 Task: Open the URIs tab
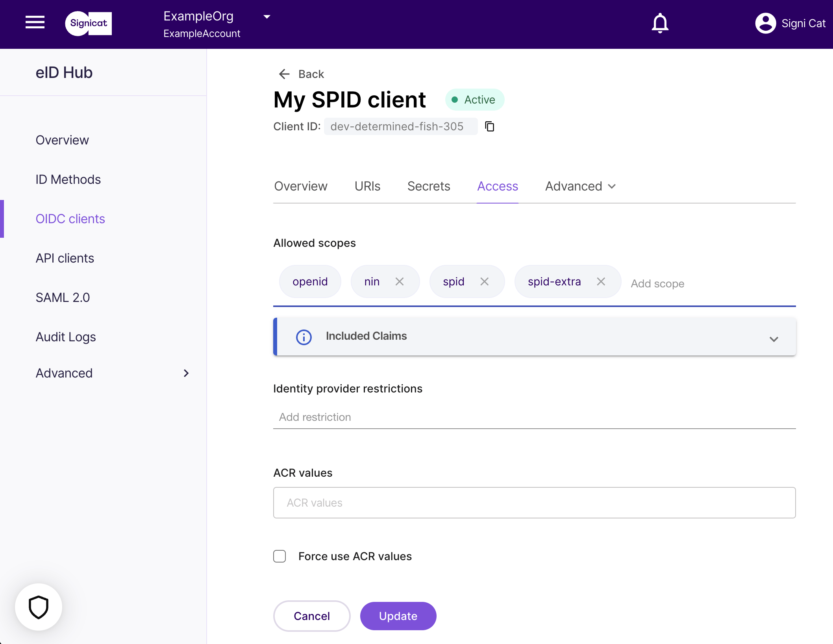367,186
